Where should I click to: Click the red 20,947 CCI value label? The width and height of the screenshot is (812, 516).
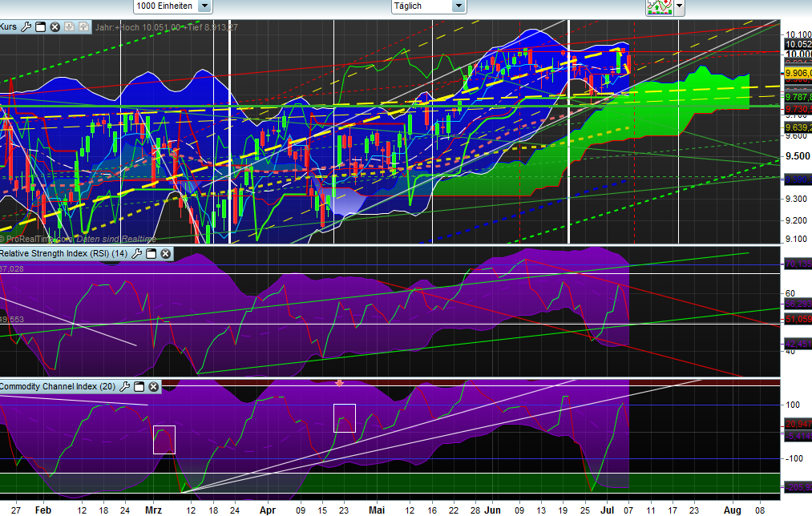click(798, 425)
